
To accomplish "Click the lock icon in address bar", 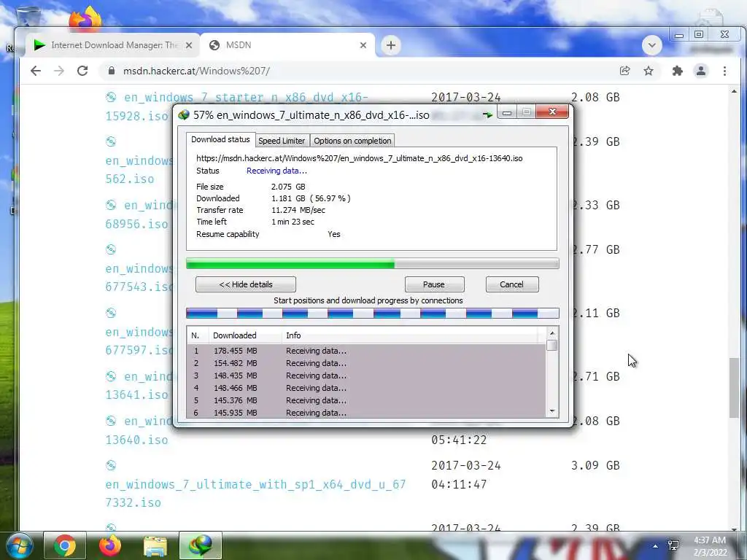I will pos(112,71).
